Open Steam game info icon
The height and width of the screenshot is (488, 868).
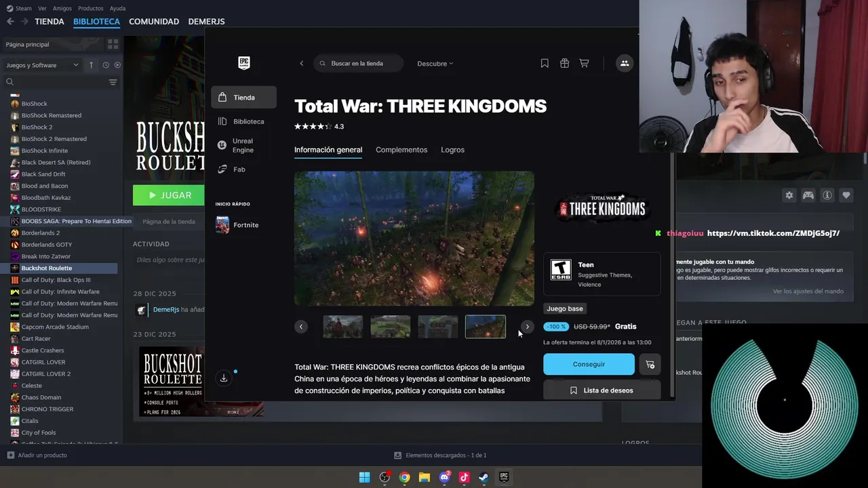click(x=827, y=195)
